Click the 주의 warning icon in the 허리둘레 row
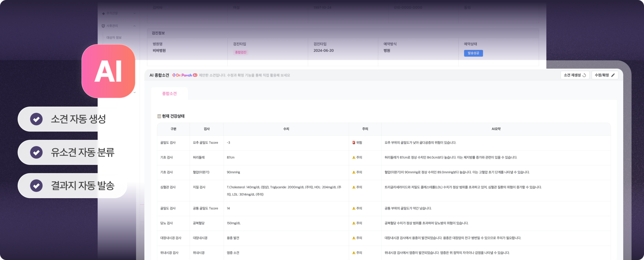644x260 pixels. click(354, 157)
